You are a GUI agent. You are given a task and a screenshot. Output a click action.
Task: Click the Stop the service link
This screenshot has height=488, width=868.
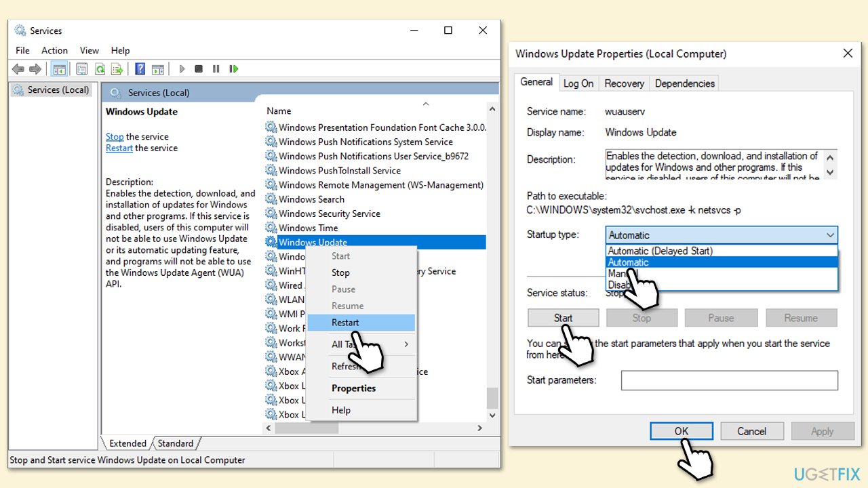(x=115, y=136)
